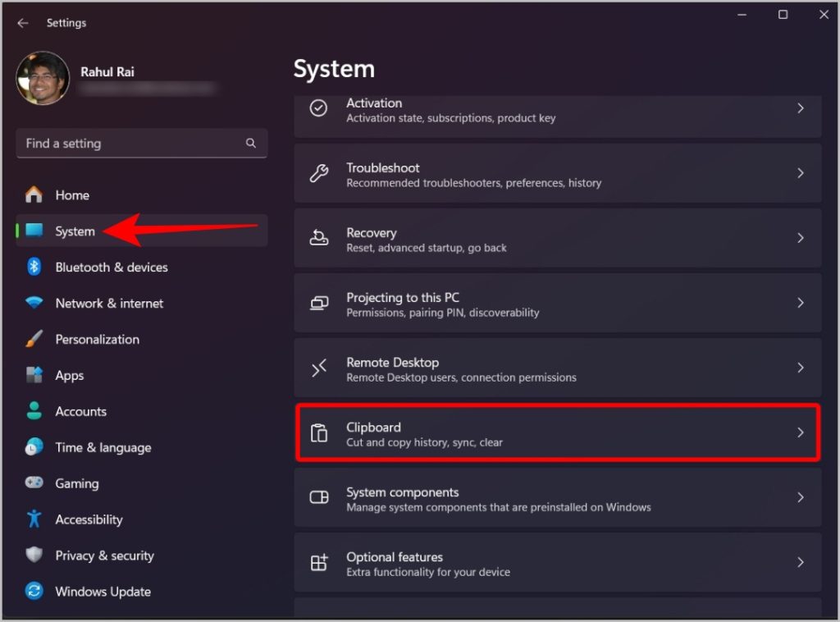Click 'Recommended troubleshooters, preferences, history'
Image resolution: width=840 pixels, height=622 pixels.
point(473,183)
